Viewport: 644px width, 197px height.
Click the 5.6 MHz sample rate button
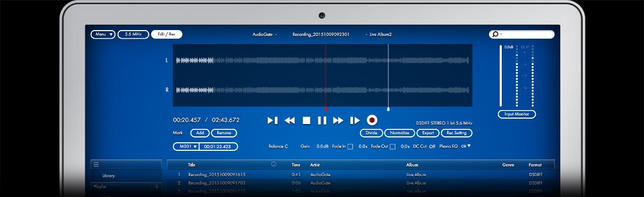[x=134, y=34]
